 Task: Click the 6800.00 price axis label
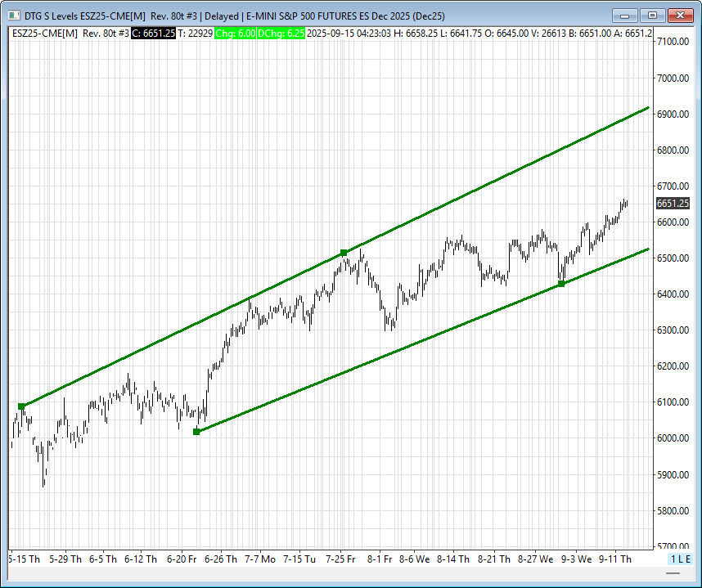[x=673, y=150]
